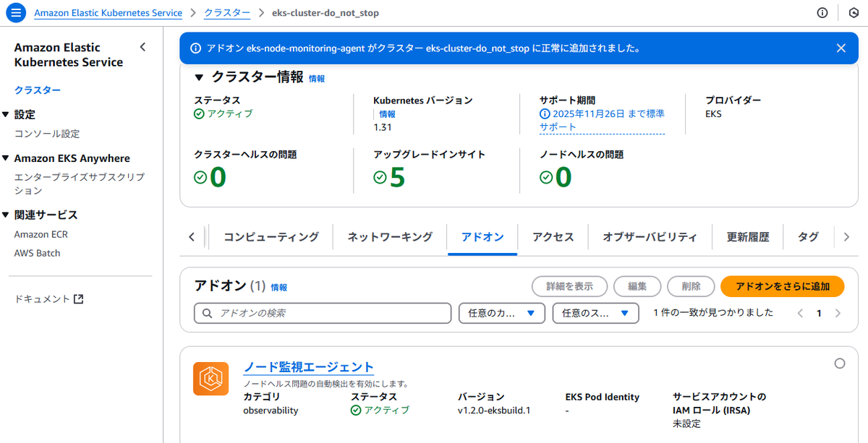Open Amazon ECR in the sidebar
The image size is (868, 443).
[41, 235]
